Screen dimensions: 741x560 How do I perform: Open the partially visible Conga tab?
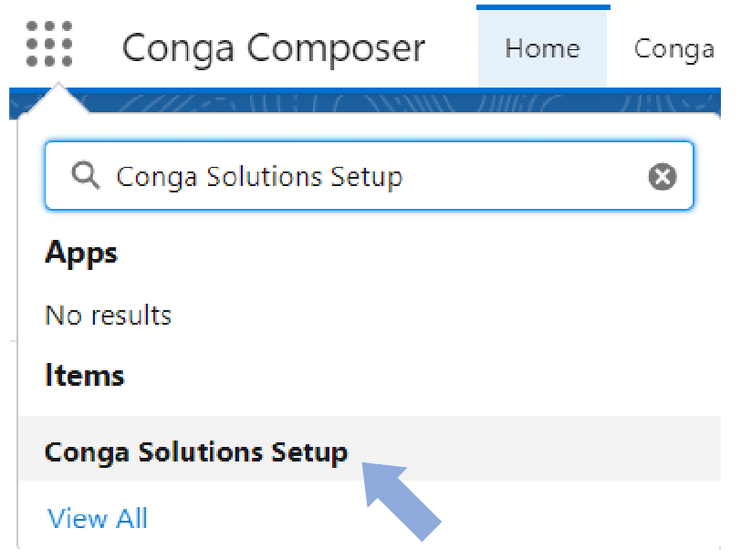click(x=675, y=48)
